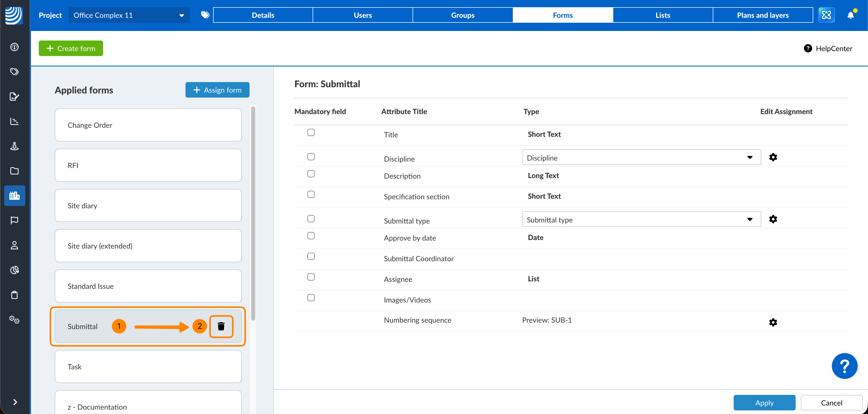Click the clipboard icon in sidebar
Screen dimensions: 868x414
pyautogui.click(x=14, y=295)
